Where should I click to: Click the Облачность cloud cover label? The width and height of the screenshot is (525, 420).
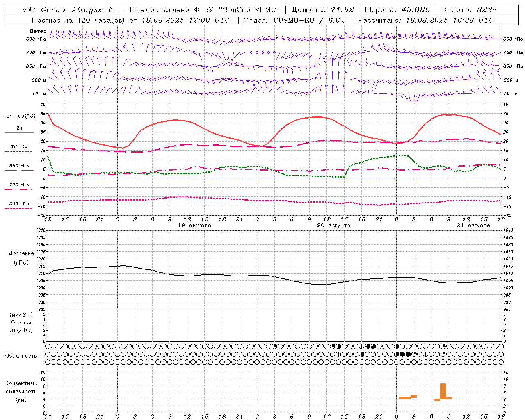tap(21, 356)
